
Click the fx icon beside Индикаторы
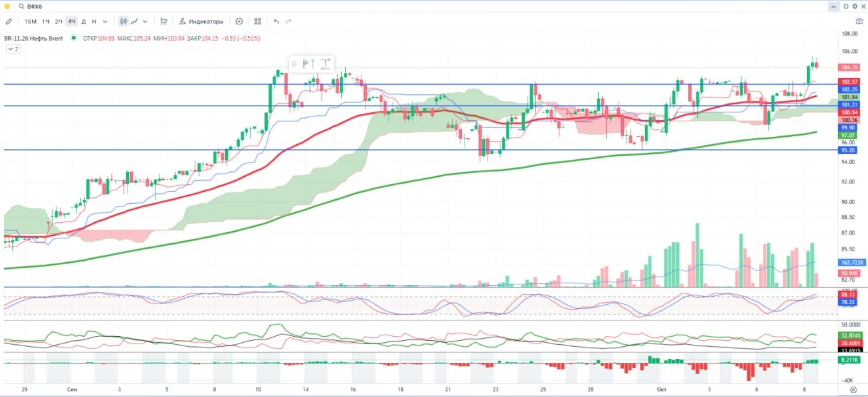point(182,21)
